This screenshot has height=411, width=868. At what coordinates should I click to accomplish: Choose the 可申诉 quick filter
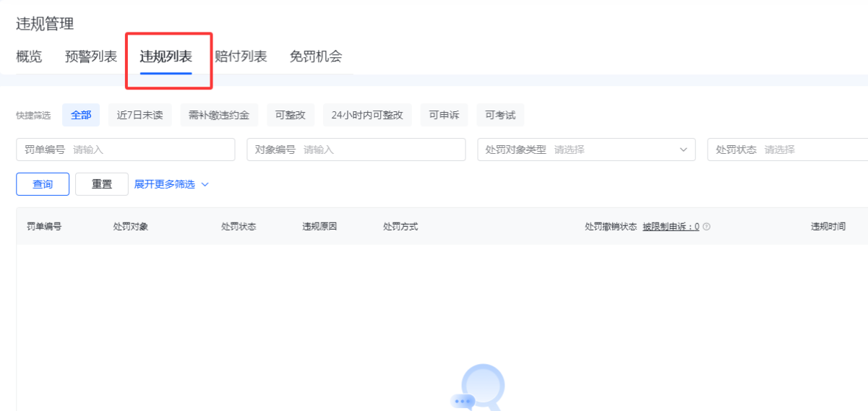pyautogui.click(x=444, y=115)
